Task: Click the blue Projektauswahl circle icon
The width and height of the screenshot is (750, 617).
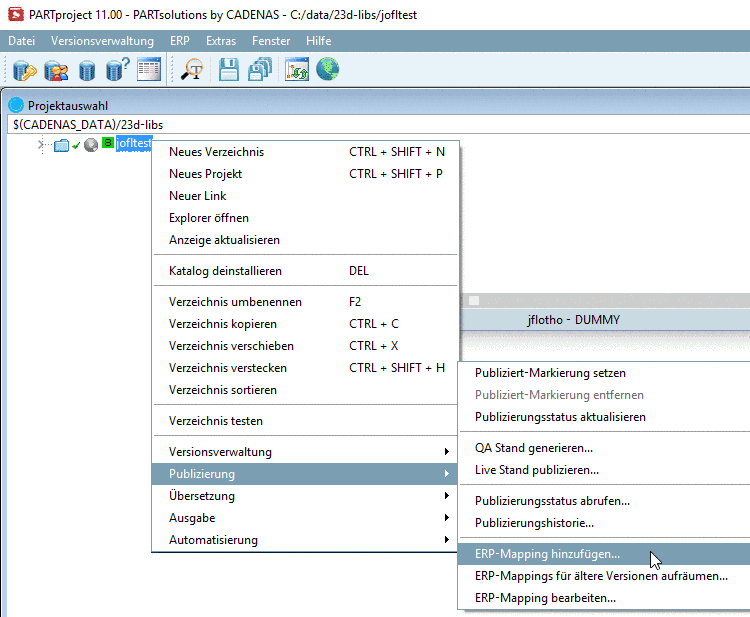Action: coord(16,105)
